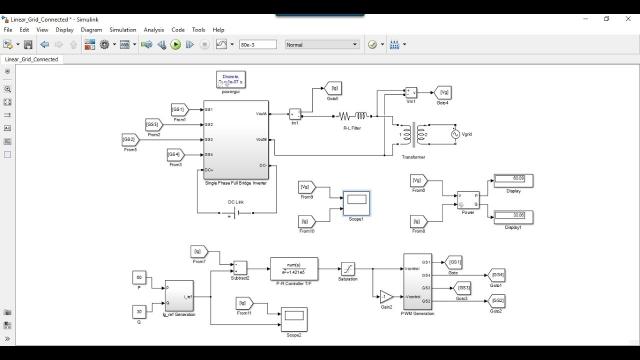Click the New Model toolbar icon

(8, 44)
